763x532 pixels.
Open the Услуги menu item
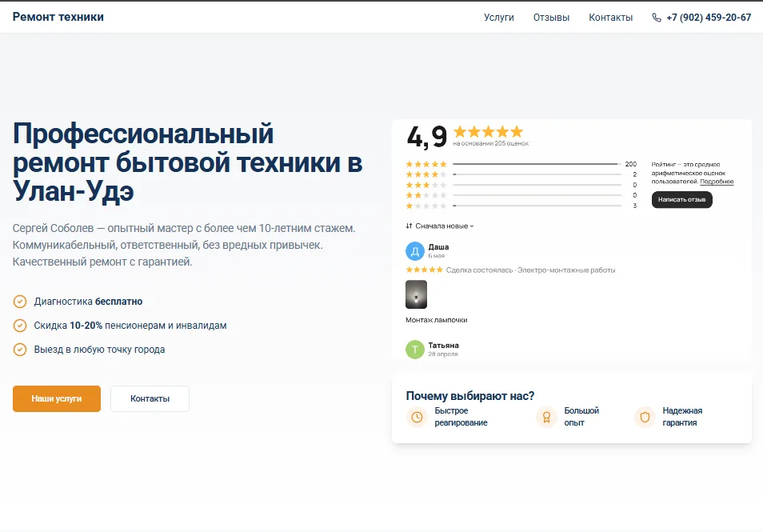(x=499, y=18)
